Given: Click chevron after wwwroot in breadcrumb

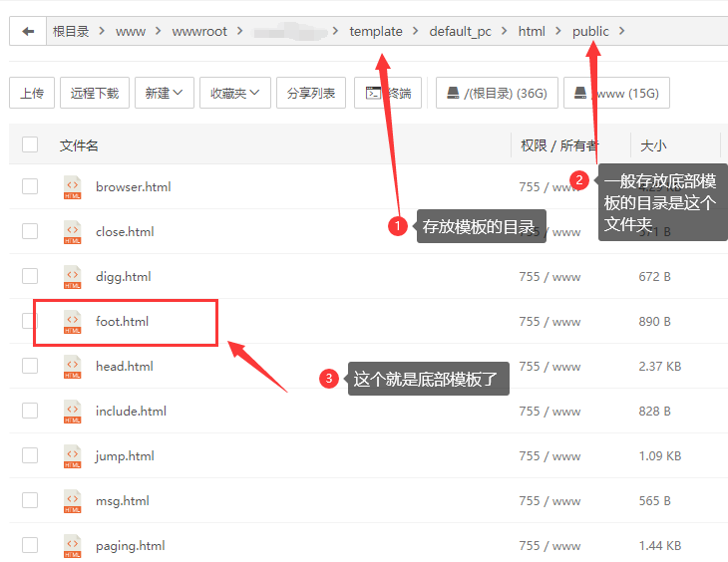Looking at the screenshot, I should point(239,31).
